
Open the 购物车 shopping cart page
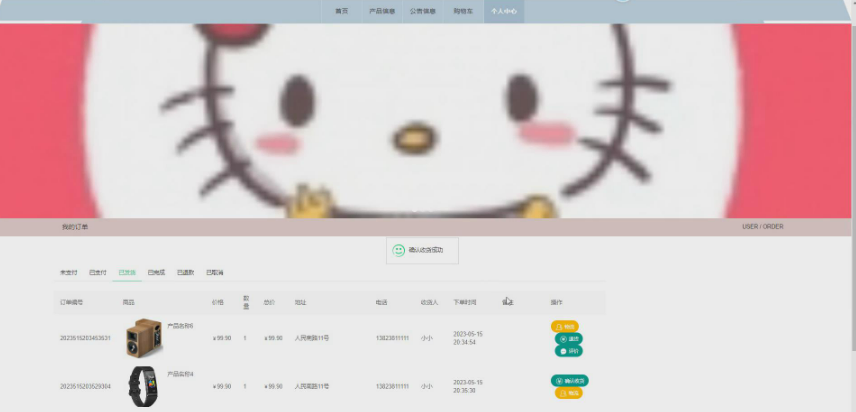pos(463,11)
